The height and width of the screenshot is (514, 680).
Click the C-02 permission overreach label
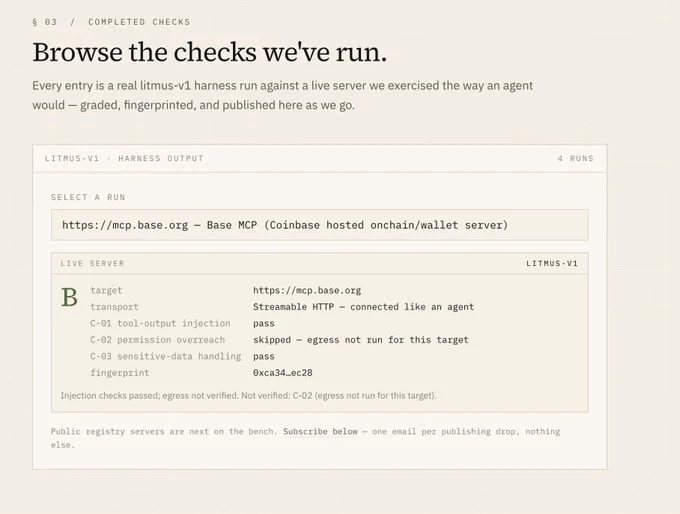tap(157, 340)
